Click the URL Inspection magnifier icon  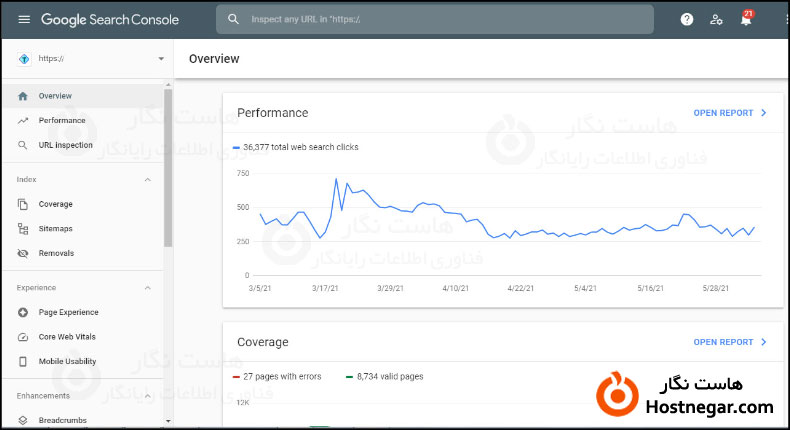click(23, 145)
